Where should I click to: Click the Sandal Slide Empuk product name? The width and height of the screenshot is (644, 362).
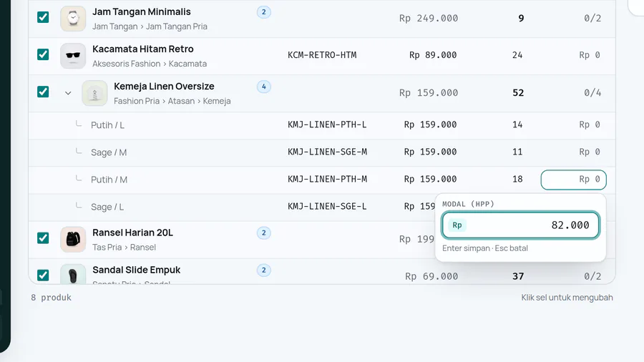point(137,270)
